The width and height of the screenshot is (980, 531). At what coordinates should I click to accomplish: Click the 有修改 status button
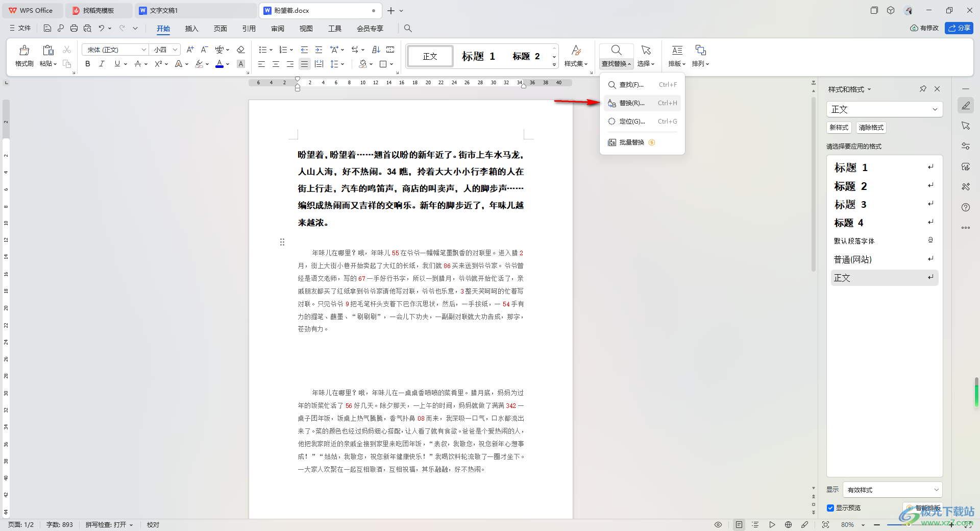[x=924, y=28]
